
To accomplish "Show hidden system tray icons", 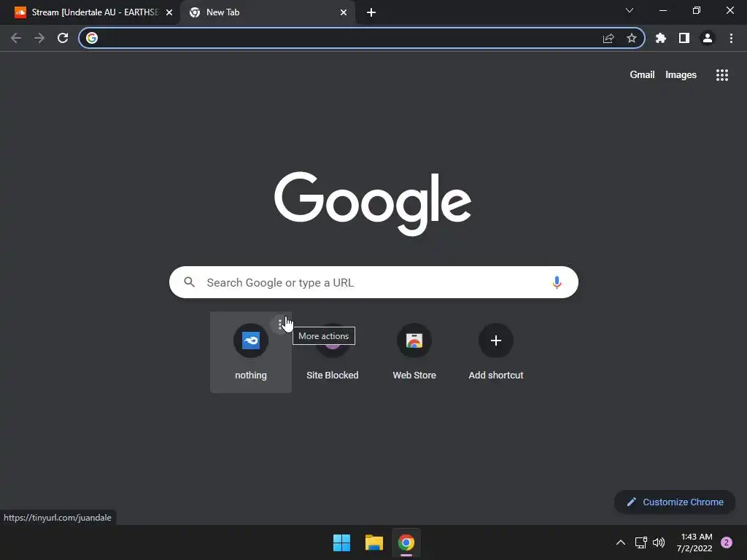I will pyautogui.click(x=620, y=542).
